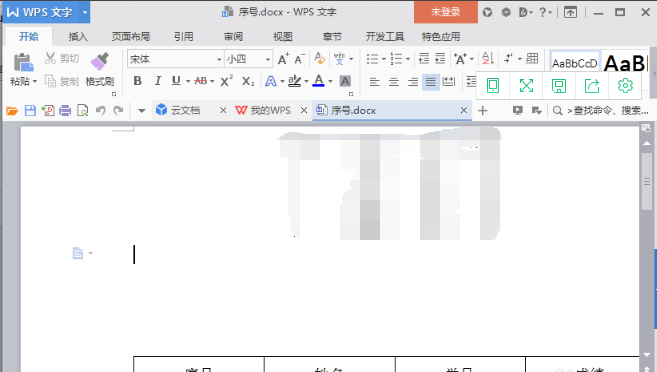Apply text highlight color pen

click(x=295, y=80)
